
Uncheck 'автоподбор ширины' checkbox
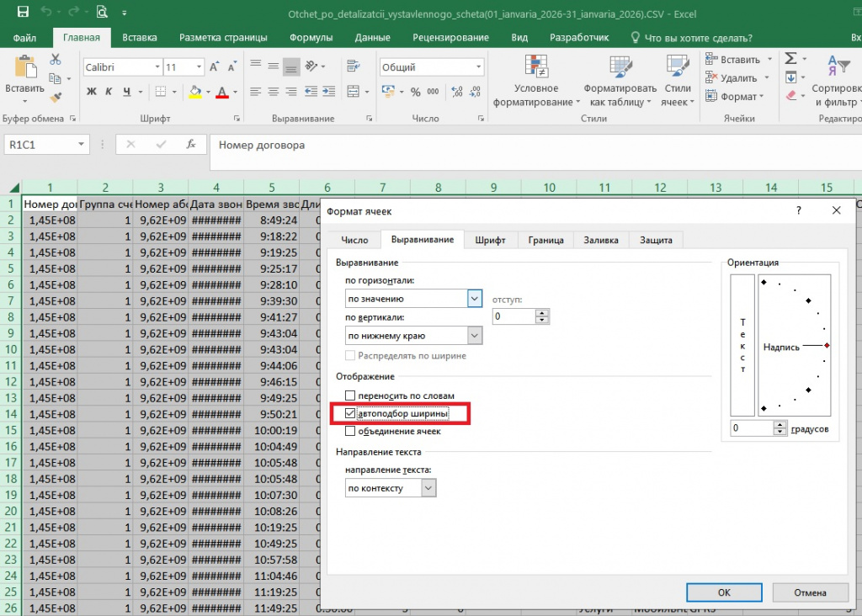pos(351,413)
